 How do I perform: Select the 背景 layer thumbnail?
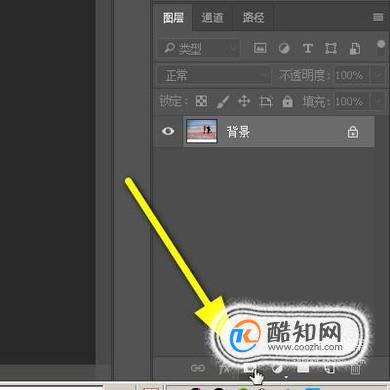(x=201, y=131)
